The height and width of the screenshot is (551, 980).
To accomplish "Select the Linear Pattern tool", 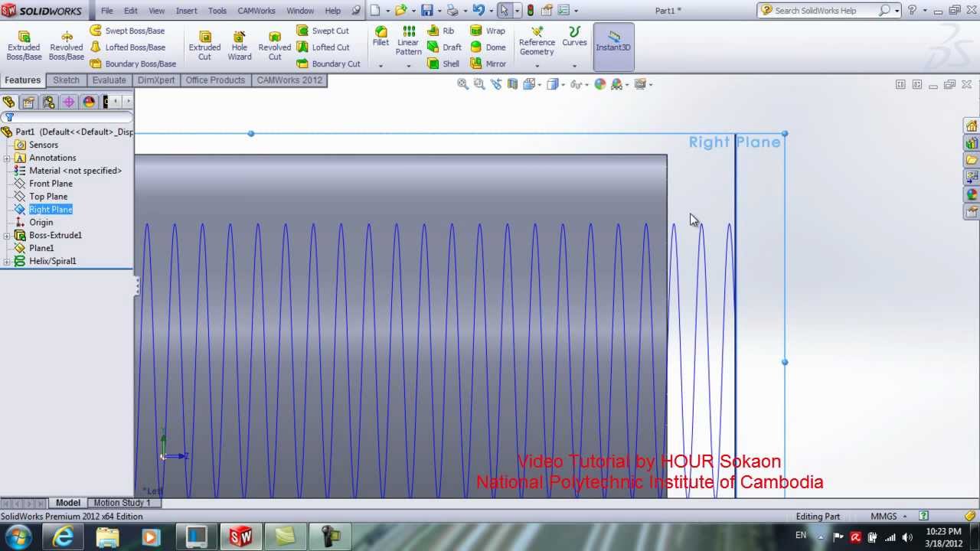I will [409, 41].
